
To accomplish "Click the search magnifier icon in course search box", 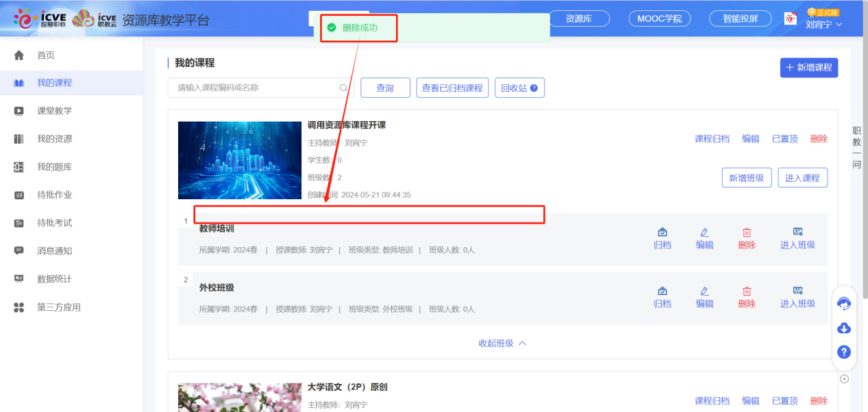I will click(x=343, y=88).
